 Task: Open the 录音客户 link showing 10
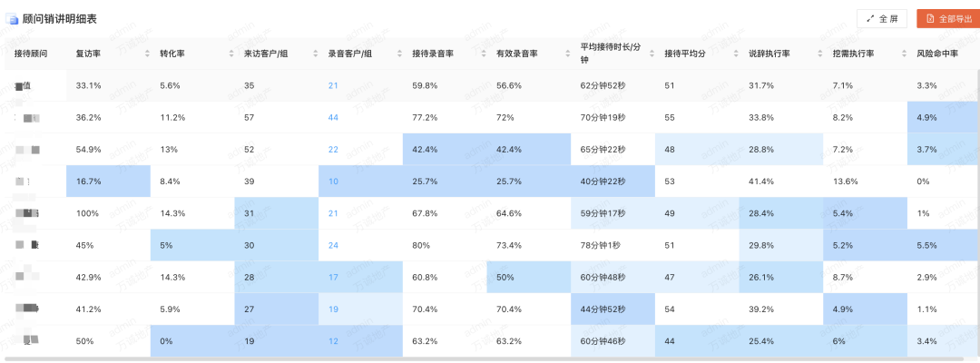tap(333, 181)
